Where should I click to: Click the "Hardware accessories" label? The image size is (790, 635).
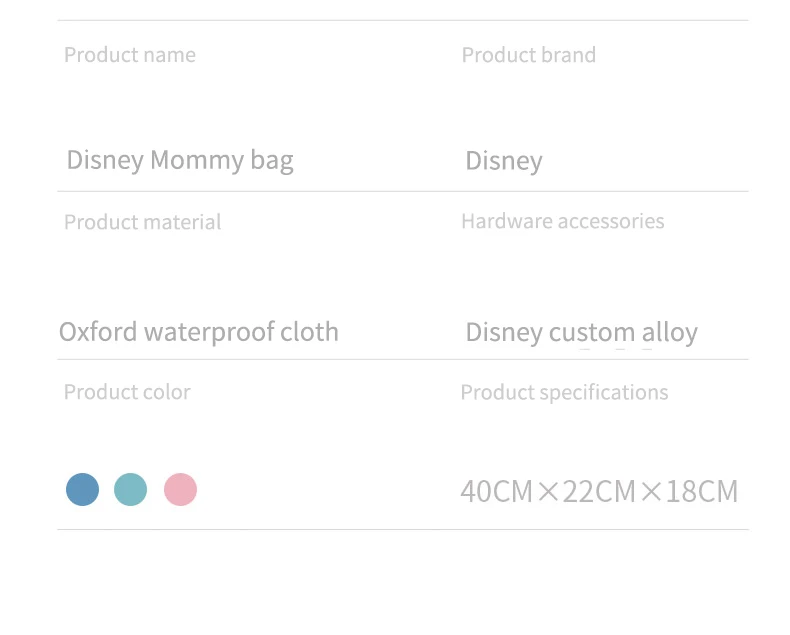(562, 221)
